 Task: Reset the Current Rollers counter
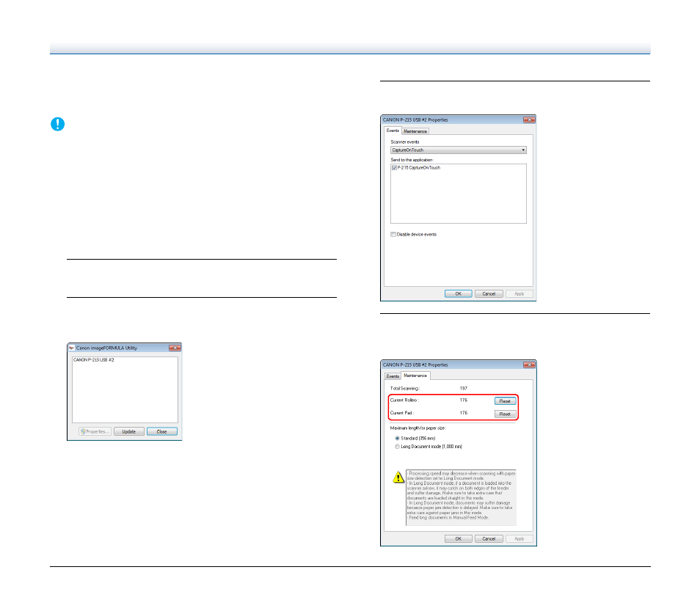(505, 401)
